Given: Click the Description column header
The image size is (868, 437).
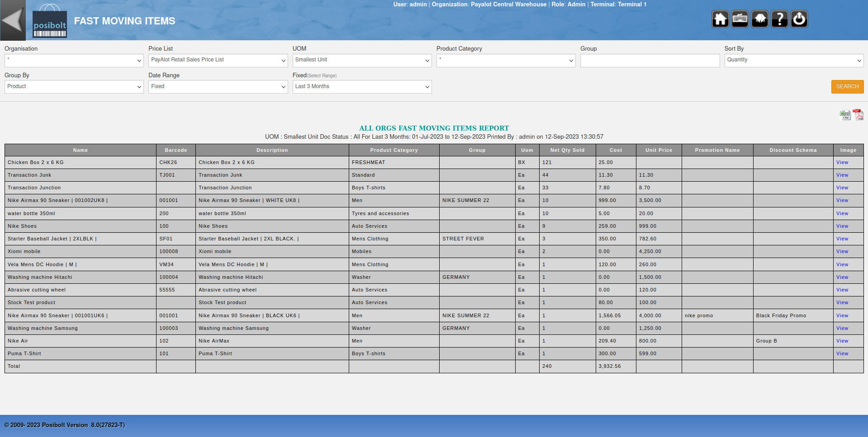Looking at the screenshot, I should click(x=272, y=150).
